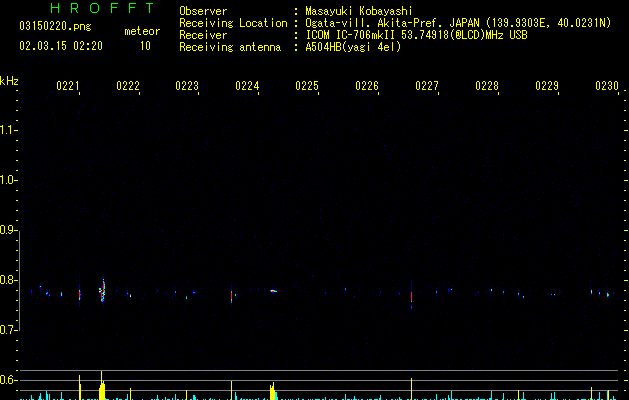The height and width of the screenshot is (400, 629).
Task: Click the 0221 time marker
Action: (x=68, y=86)
